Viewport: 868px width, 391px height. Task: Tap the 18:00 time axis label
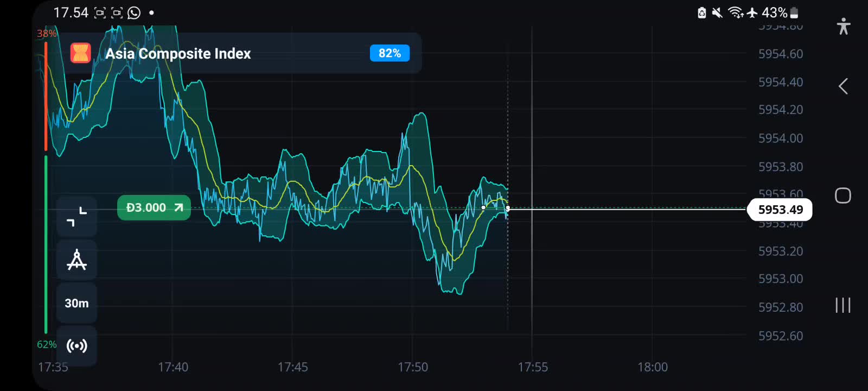(653, 367)
